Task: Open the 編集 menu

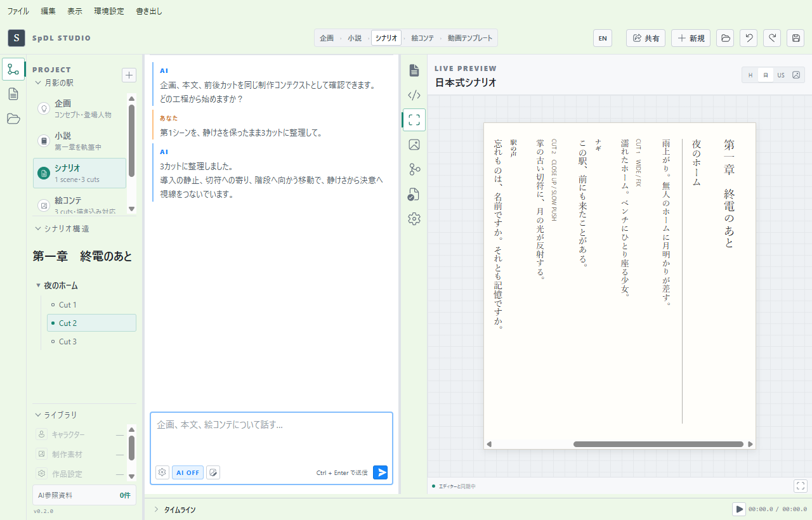Action: coord(48,11)
